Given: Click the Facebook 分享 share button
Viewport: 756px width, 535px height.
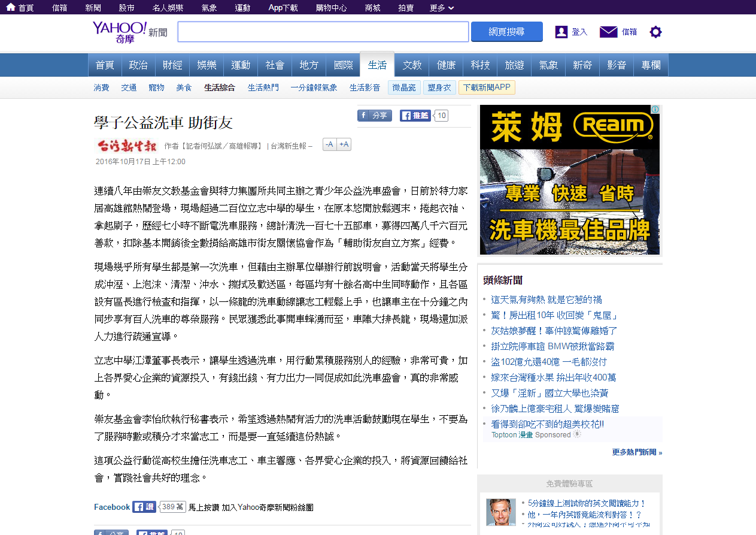Looking at the screenshot, I should click(x=375, y=116).
